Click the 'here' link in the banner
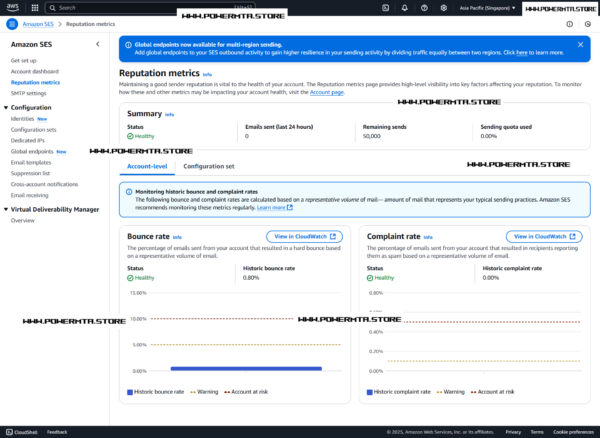The image size is (600, 438). point(522,53)
